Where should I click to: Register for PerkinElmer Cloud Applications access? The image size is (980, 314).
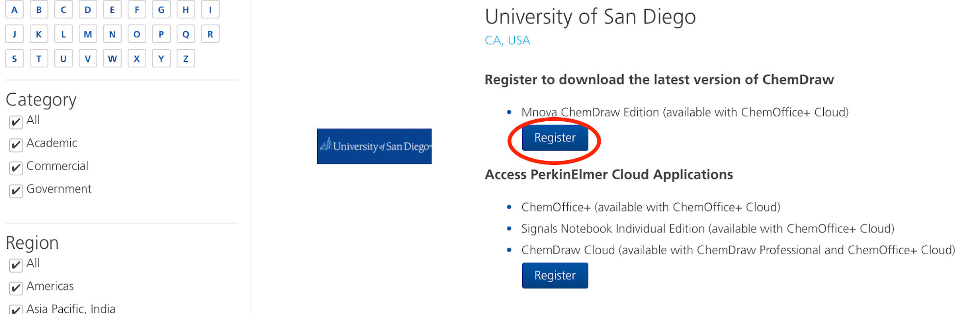(555, 275)
